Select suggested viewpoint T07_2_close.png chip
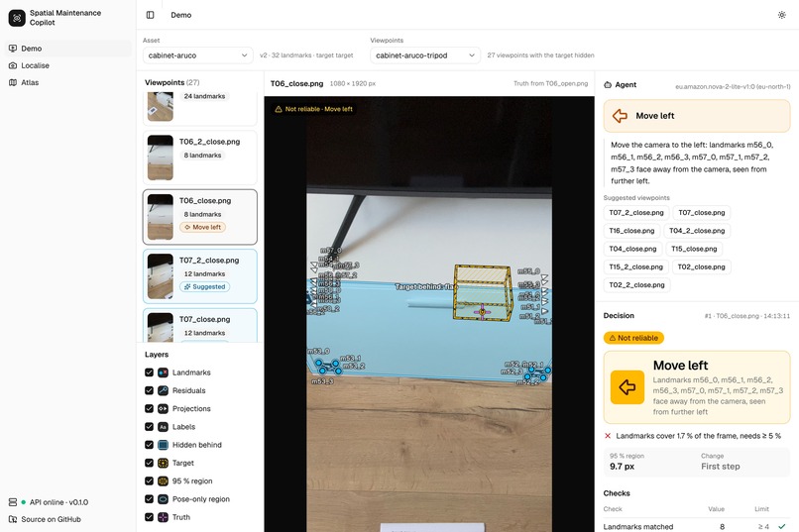Screen dimensions: 799x532 (636, 212)
